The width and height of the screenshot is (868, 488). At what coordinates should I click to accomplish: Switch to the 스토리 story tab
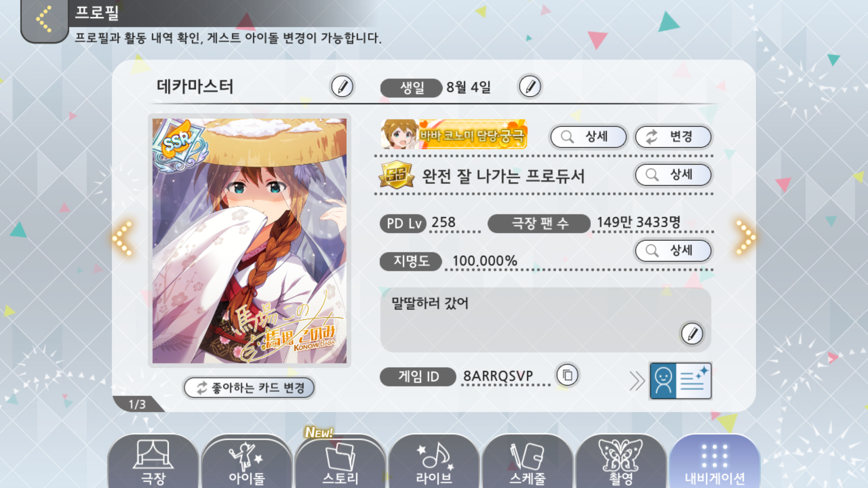pyautogui.click(x=340, y=462)
